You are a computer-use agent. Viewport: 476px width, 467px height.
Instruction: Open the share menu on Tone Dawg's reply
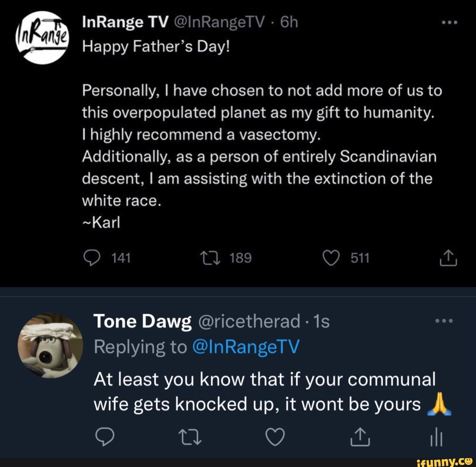pyautogui.click(x=361, y=437)
